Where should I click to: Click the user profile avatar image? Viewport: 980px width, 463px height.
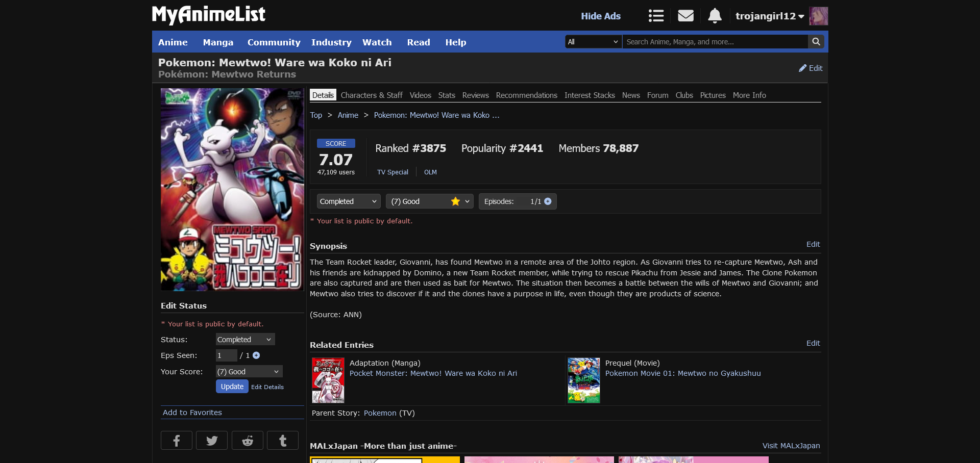[819, 16]
